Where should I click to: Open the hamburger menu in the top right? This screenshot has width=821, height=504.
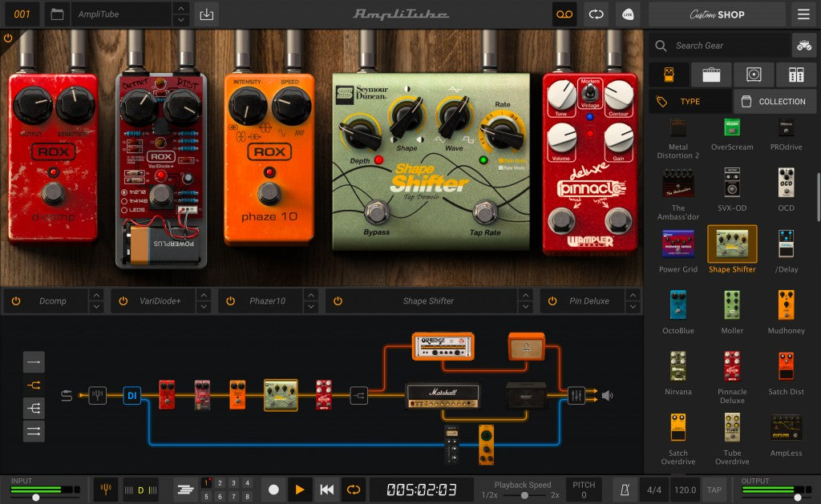pos(802,14)
